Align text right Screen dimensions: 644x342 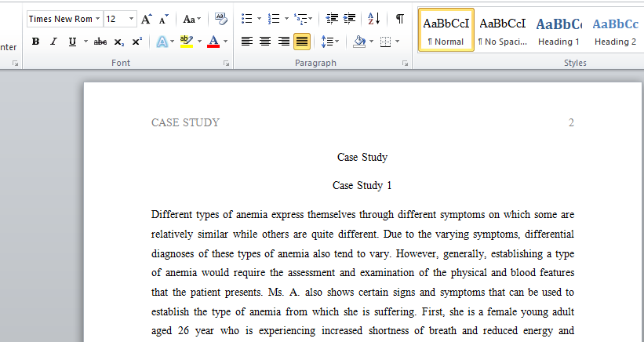[x=284, y=42]
